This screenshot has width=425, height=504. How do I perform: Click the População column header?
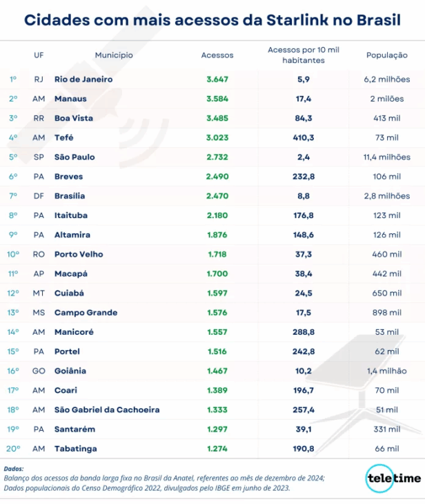point(386,55)
